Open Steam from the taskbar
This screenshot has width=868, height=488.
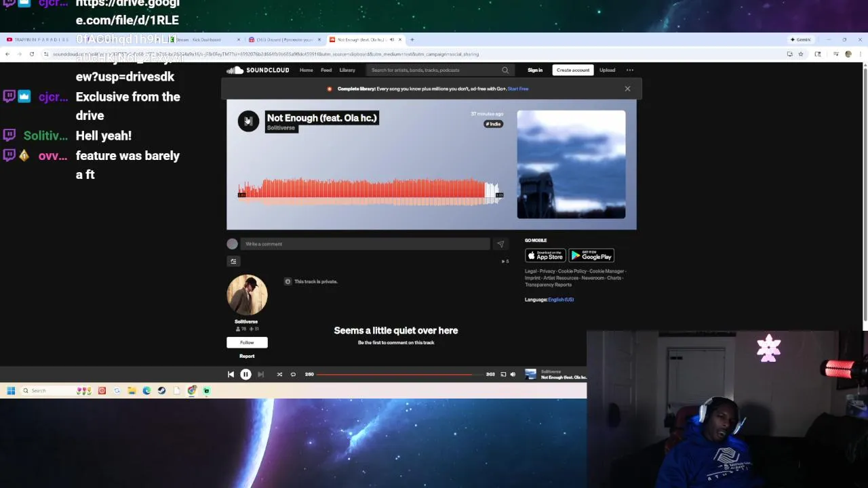(x=161, y=390)
